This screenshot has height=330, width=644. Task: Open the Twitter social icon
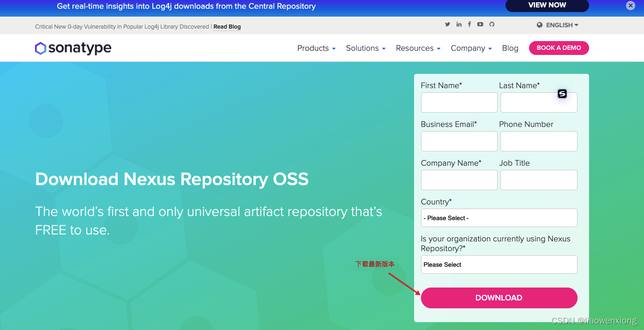[x=447, y=24]
